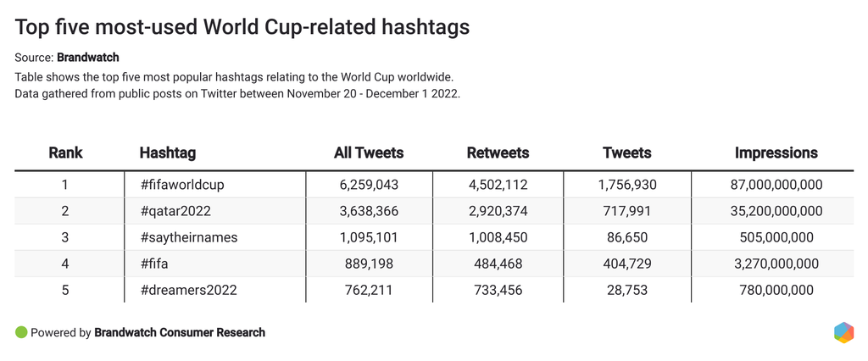This screenshot has width=868, height=361.
Task: Select the #fifa hashtag cell
Action: (x=153, y=264)
